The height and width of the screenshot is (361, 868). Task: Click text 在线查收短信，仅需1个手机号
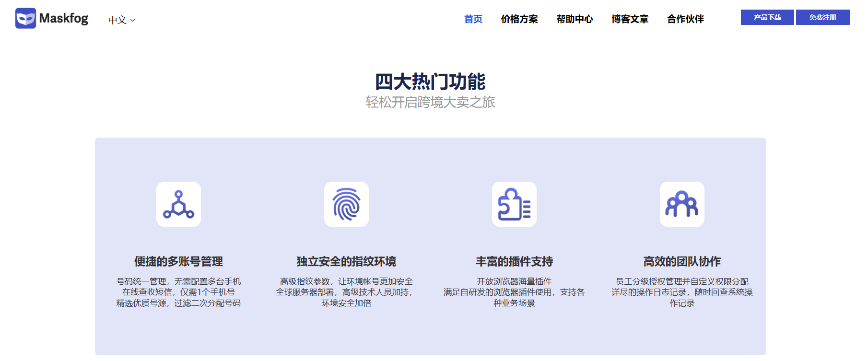(178, 292)
